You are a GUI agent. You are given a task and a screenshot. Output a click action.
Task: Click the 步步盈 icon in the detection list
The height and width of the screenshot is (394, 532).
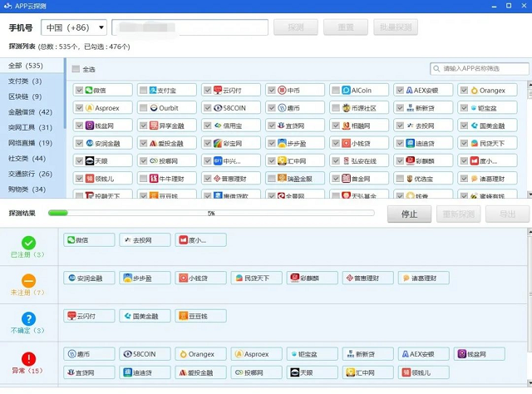click(282, 143)
